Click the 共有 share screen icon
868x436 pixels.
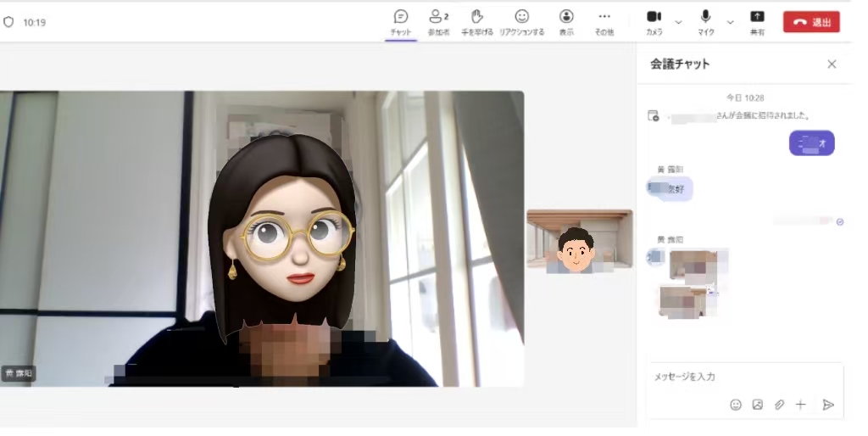pos(757,21)
